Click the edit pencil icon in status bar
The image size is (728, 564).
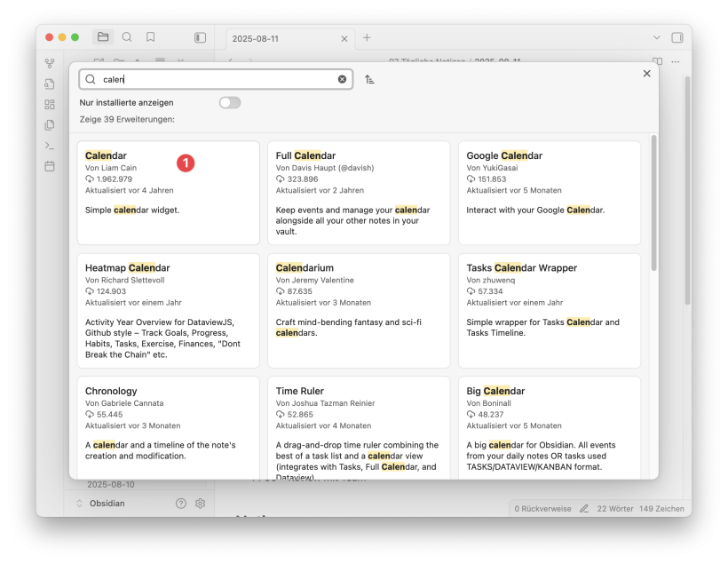[584, 509]
